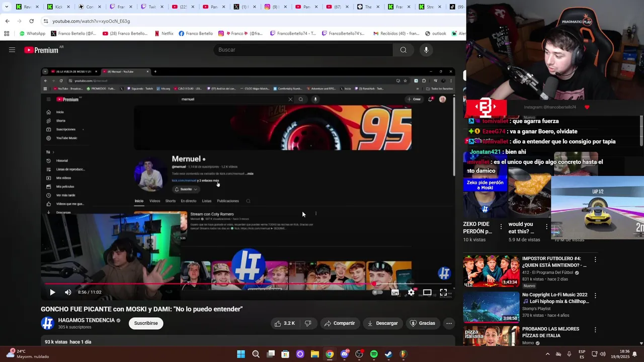The height and width of the screenshot is (362, 644).
Task: Go back in Chrome
Action: tap(7, 21)
